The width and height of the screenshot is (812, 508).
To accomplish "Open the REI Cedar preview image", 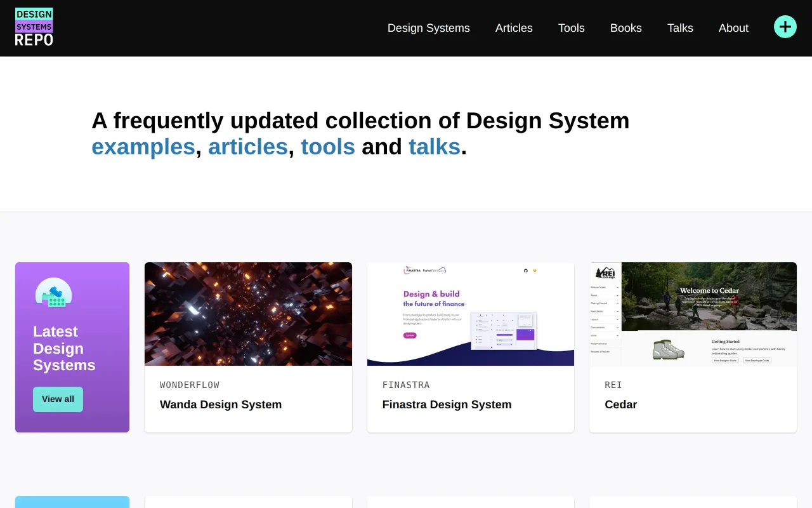I will coord(693,314).
